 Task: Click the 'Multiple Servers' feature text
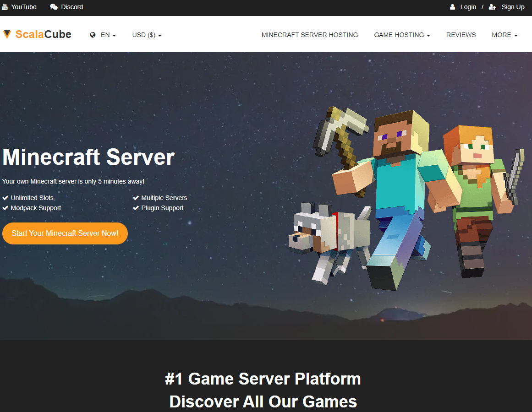[164, 198]
